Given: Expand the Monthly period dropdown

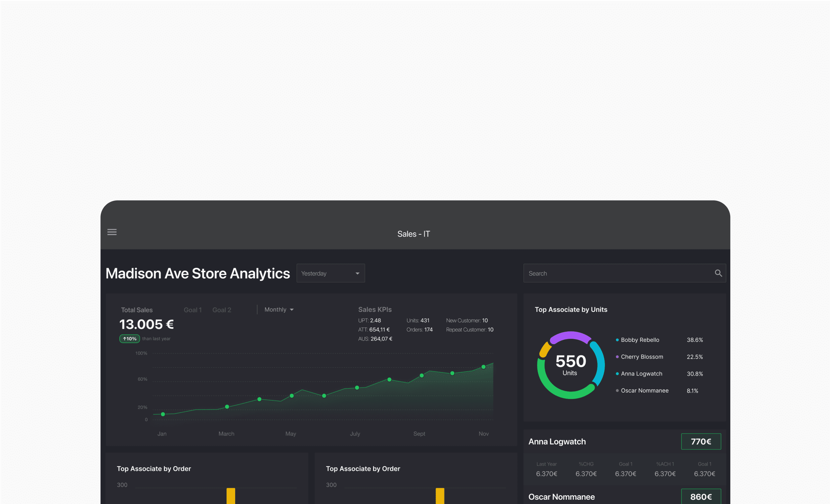Looking at the screenshot, I should coord(279,309).
